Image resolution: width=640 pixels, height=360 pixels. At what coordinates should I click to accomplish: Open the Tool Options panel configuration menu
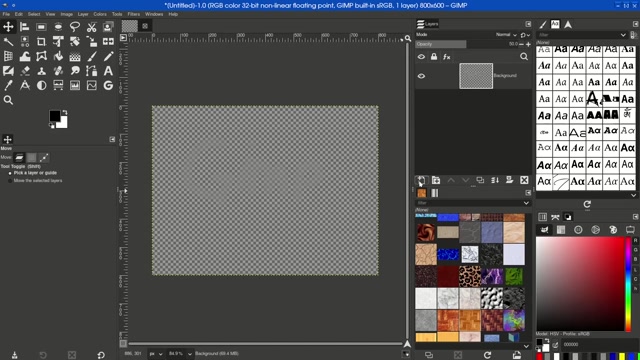(112, 139)
